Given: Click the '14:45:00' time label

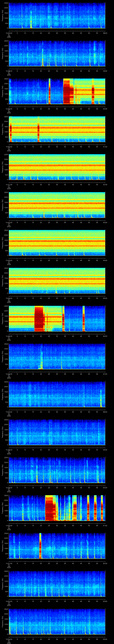Looking at the screenshot, I should pyautogui.click(x=9, y=336).
